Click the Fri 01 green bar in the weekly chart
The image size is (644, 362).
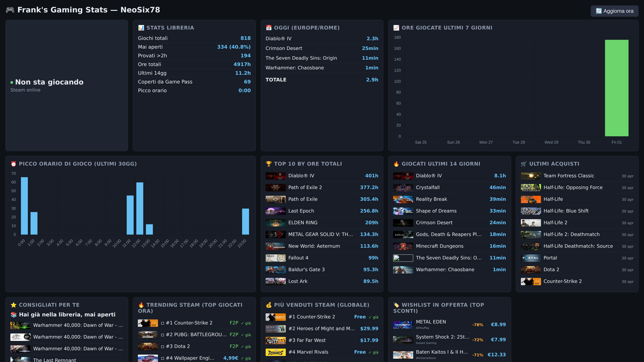(616, 88)
